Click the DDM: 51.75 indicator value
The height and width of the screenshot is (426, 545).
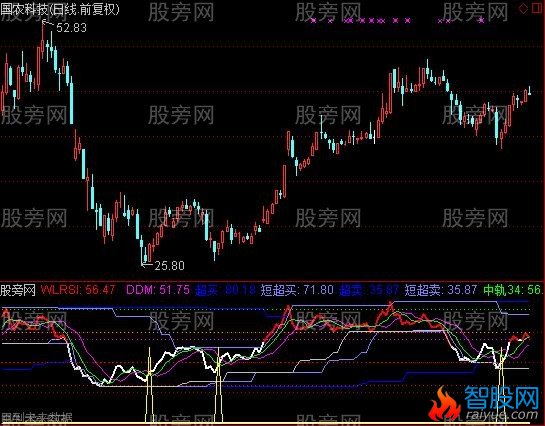pos(158,289)
